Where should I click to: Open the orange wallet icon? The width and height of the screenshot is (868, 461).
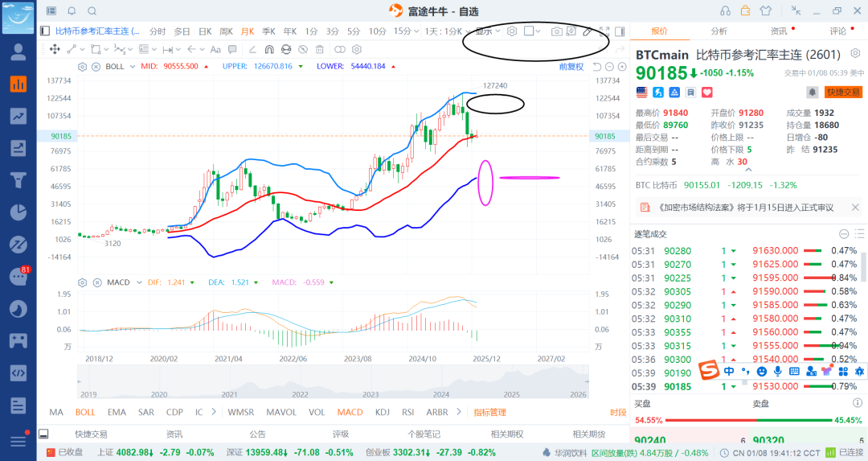746,10
